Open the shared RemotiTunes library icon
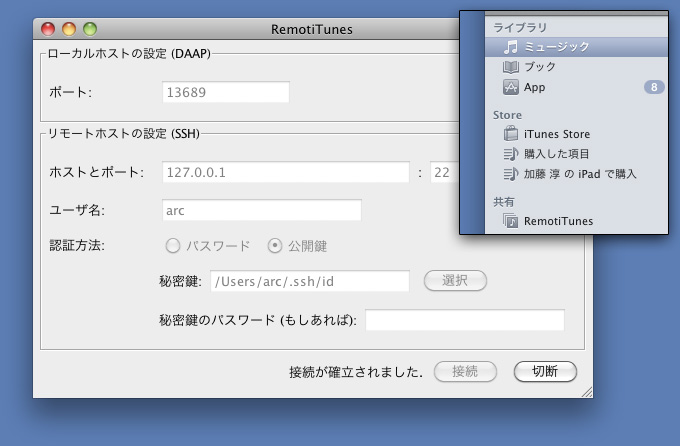The width and height of the screenshot is (680, 446). tap(511, 221)
